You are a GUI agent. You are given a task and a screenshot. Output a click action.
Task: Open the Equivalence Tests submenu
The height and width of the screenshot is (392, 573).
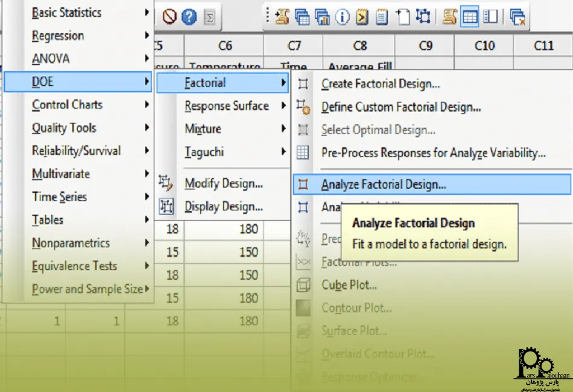coord(78,265)
